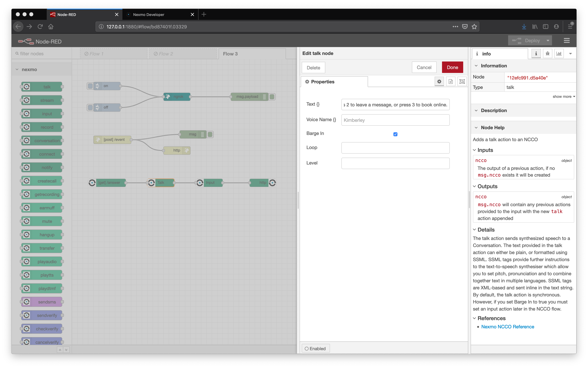The height and width of the screenshot is (368, 588).
Task: Select the playaudio node in palette
Action: click(x=42, y=262)
